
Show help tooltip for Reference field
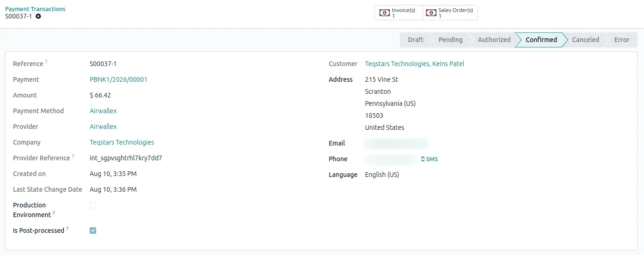46,62
